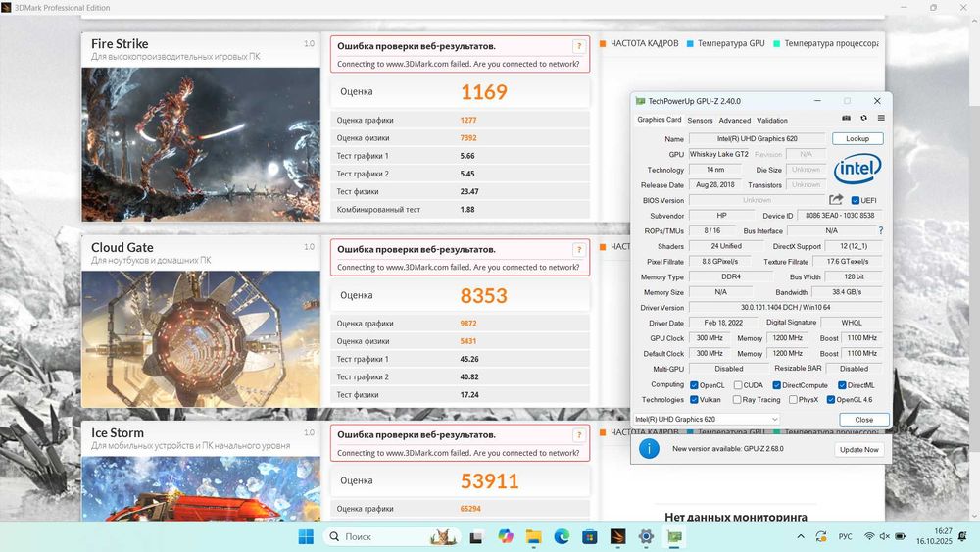
Task: Open Microsoft Store from taskbar
Action: (x=589, y=536)
